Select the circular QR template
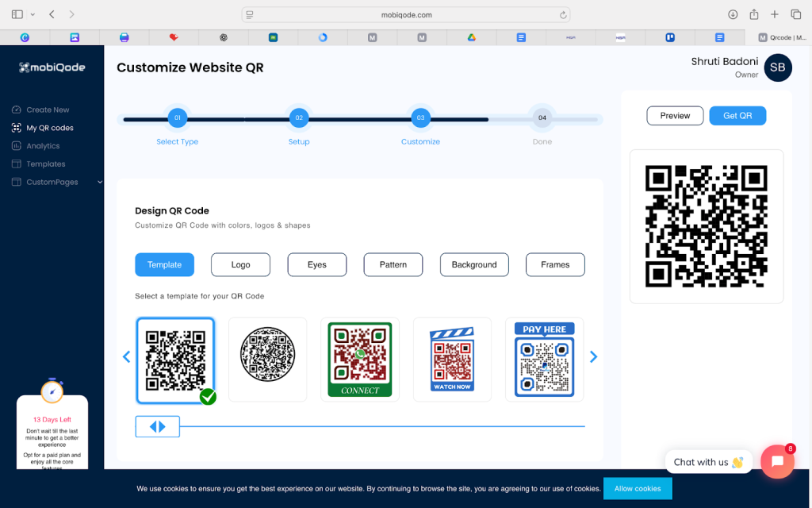The image size is (812, 508). [x=267, y=360]
